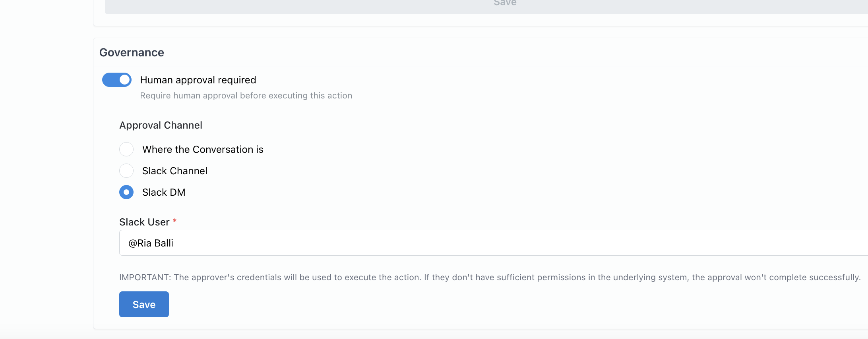Viewport: 868px width, 339px height.
Task: Click the Approval Channel heading
Action: [161, 125]
